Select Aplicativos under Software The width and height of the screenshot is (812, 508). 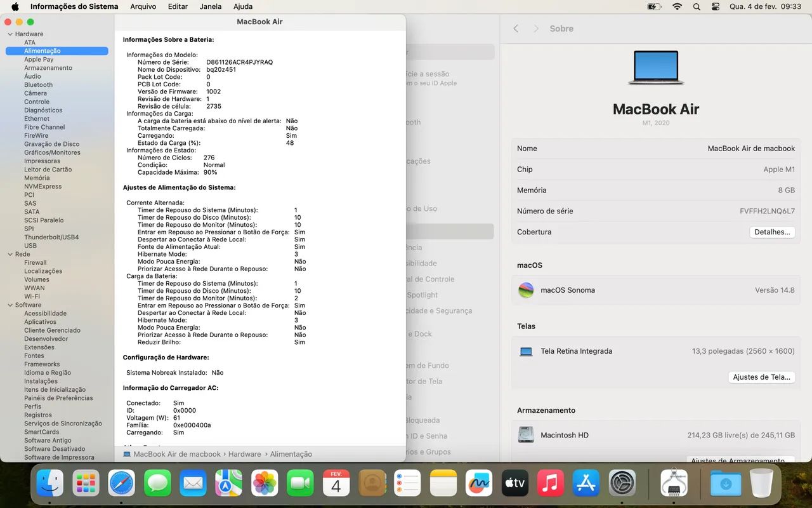40,322
